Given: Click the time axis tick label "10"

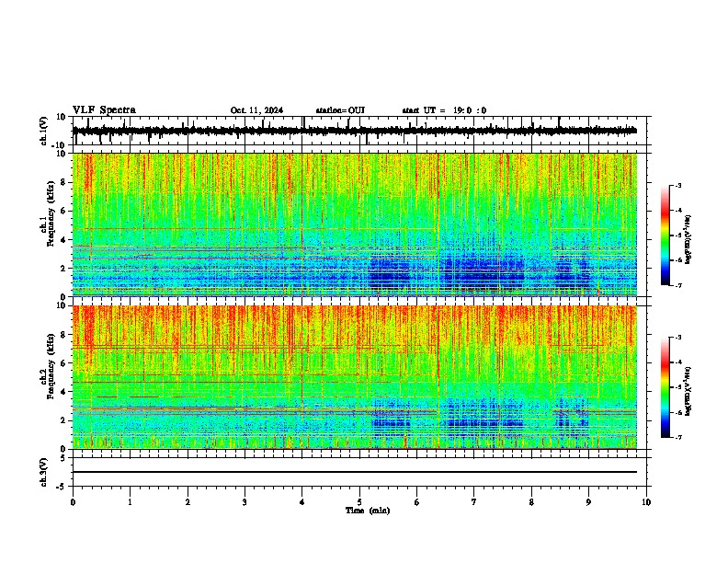Looking at the screenshot, I should coord(646,502).
